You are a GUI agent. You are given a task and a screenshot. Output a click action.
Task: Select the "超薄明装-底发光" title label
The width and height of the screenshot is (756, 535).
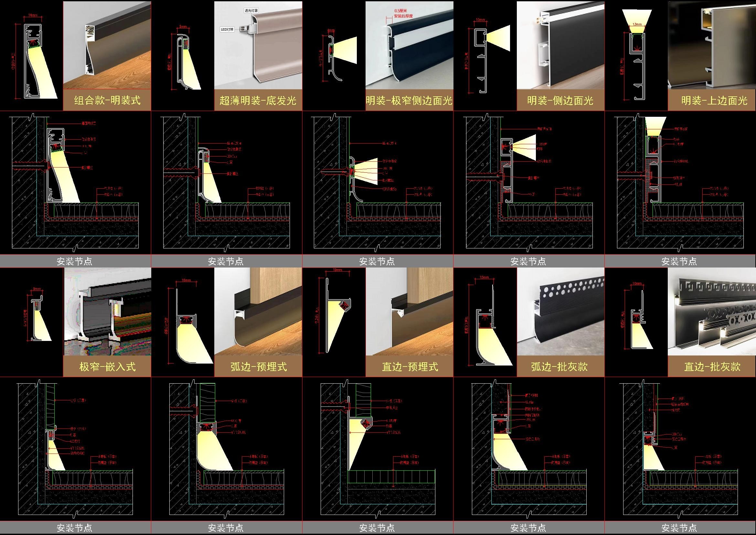(258, 100)
